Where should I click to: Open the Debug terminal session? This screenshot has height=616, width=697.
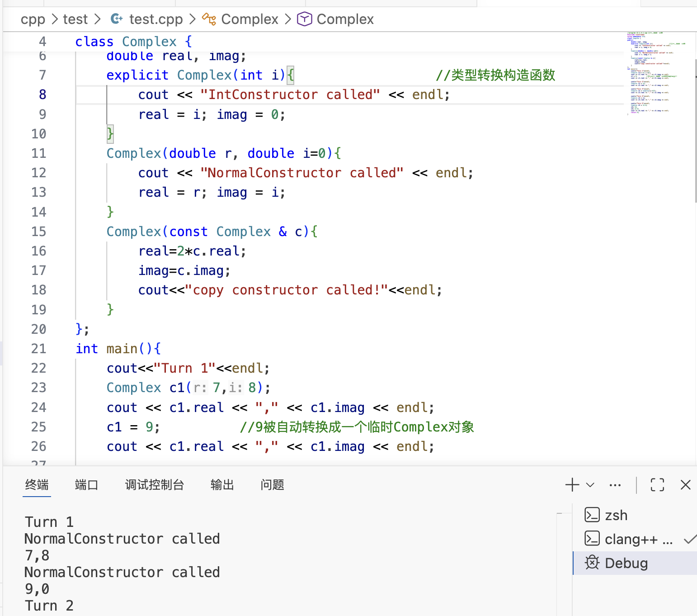[x=626, y=563]
